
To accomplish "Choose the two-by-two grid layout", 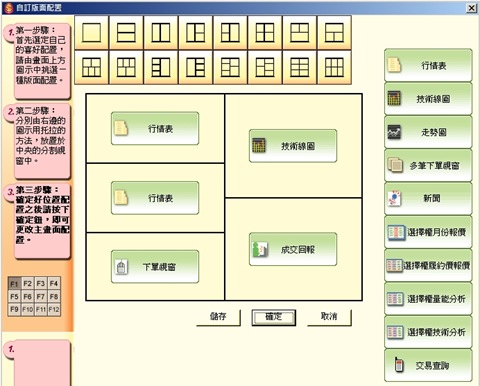I will tap(265, 33).
